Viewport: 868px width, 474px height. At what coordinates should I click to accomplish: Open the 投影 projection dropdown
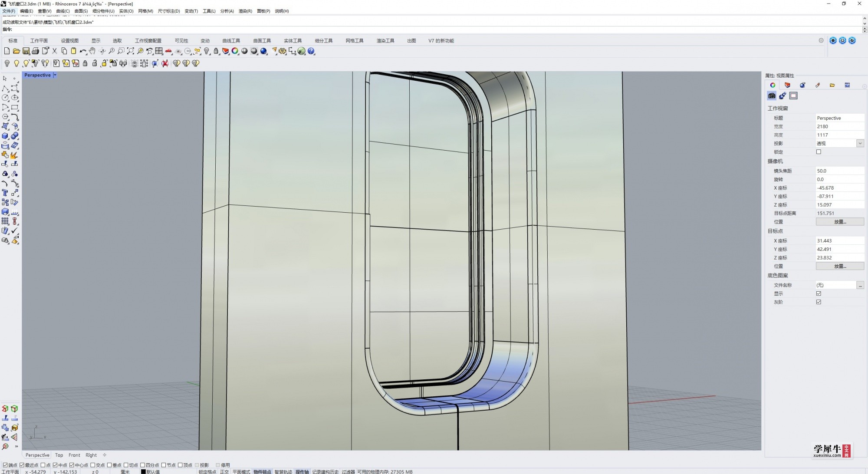tap(860, 143)
